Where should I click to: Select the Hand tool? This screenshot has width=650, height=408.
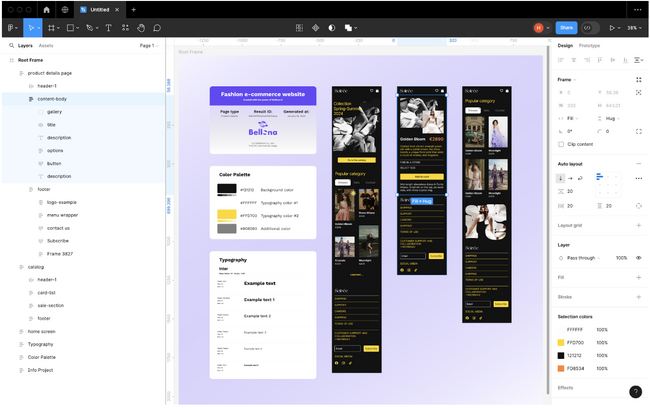[141, 28]
